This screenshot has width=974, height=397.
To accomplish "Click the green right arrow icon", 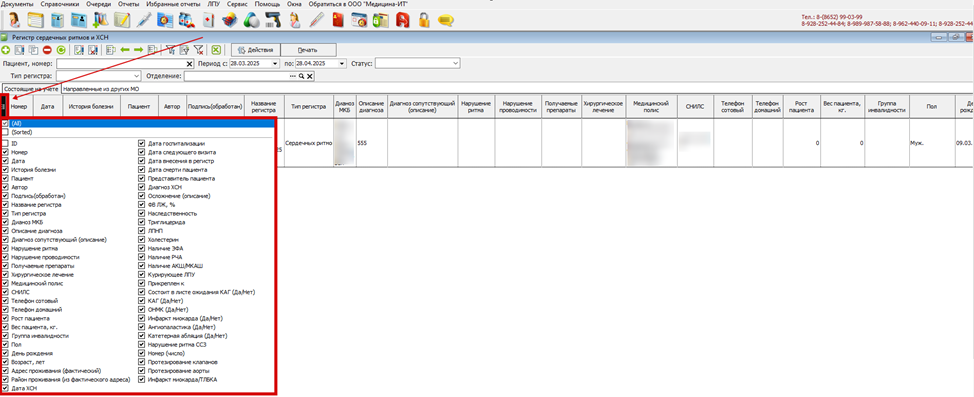I will click(x=139, y=50).
